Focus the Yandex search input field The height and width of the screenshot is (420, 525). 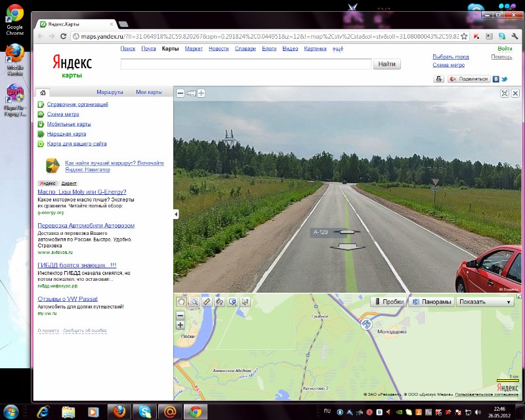pos(246,64)
